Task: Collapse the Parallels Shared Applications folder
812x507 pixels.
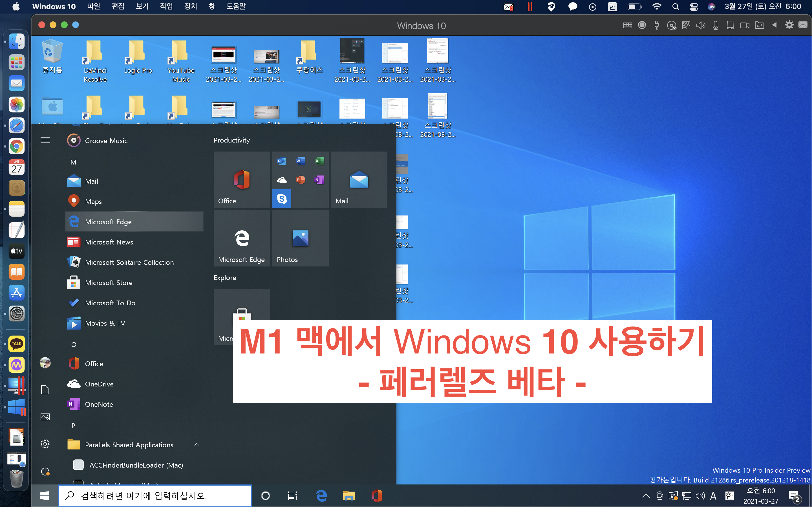Action: (x=197, y=445)
